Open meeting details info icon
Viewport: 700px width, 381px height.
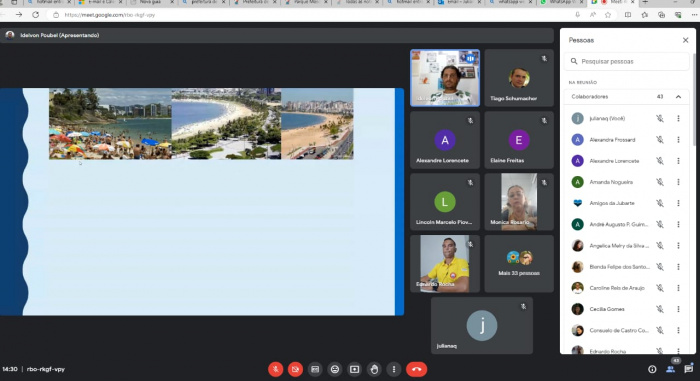(x=652, y=369)
